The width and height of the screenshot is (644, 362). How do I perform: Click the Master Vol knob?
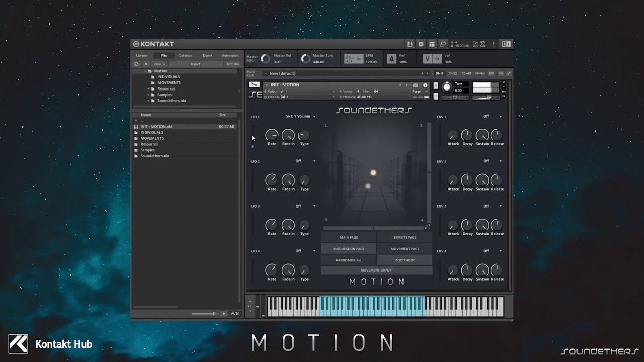click(265, 59)
